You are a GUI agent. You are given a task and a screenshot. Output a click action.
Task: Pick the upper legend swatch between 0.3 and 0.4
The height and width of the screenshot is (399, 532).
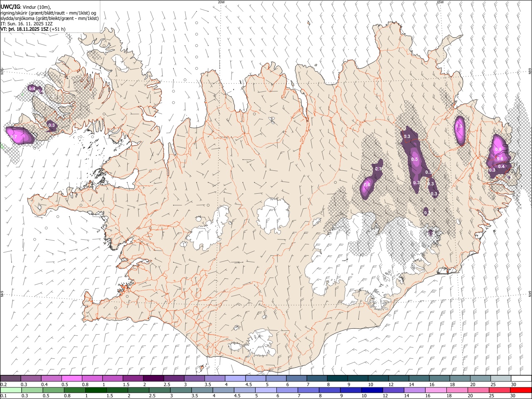pyautogui.click(x=31, y=378)
